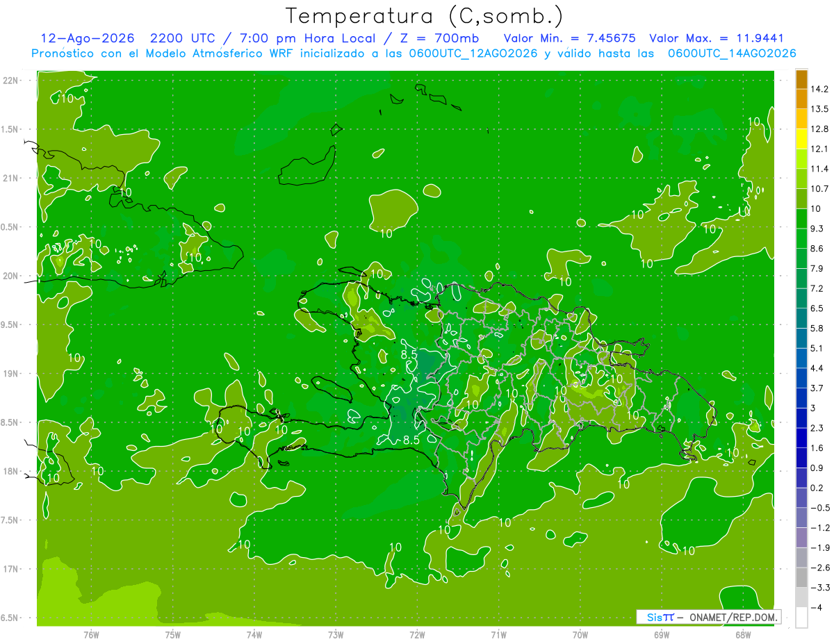Click the '68W' longitude axis label
834x644 pixels.
[x=743, y=635]
